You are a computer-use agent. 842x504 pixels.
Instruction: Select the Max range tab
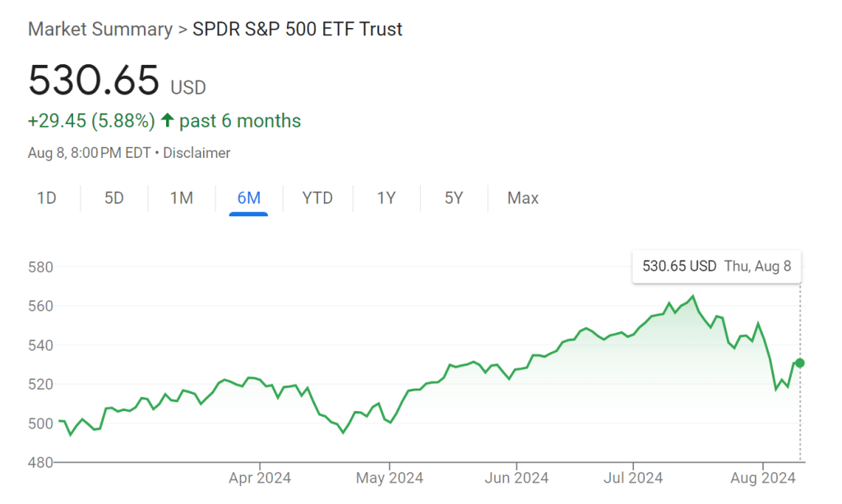(x=523, y=198)
